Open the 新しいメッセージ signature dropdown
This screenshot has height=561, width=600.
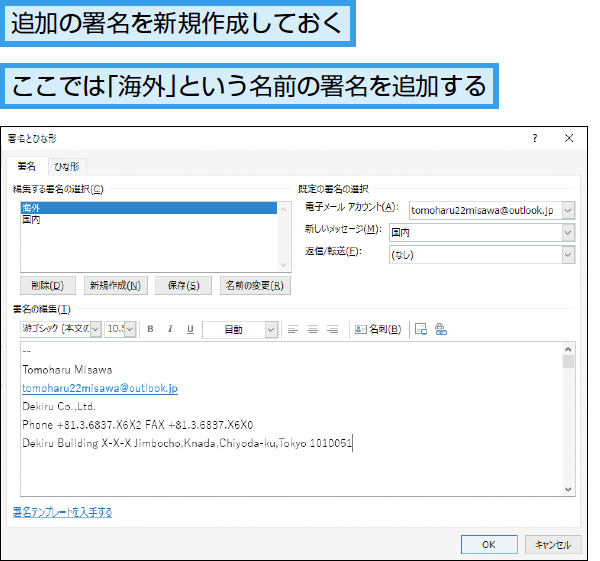[x=568, y=233]
